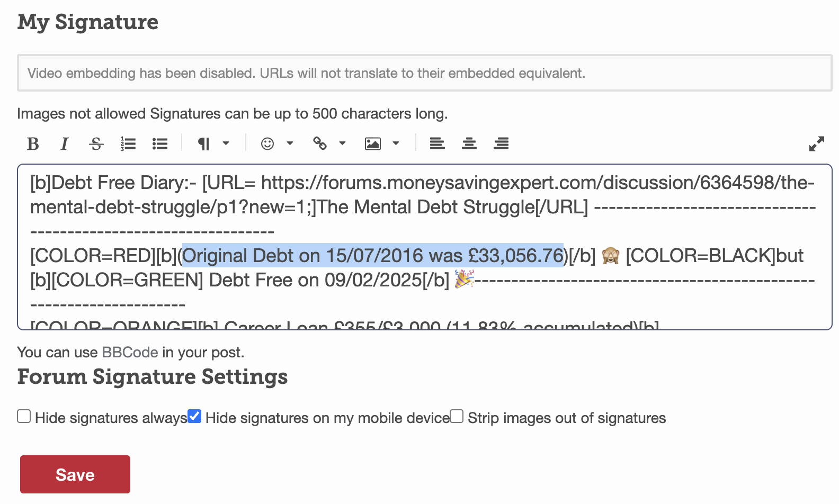Click the Debt Free on 09/02/2025 text line

coord(329,280)
